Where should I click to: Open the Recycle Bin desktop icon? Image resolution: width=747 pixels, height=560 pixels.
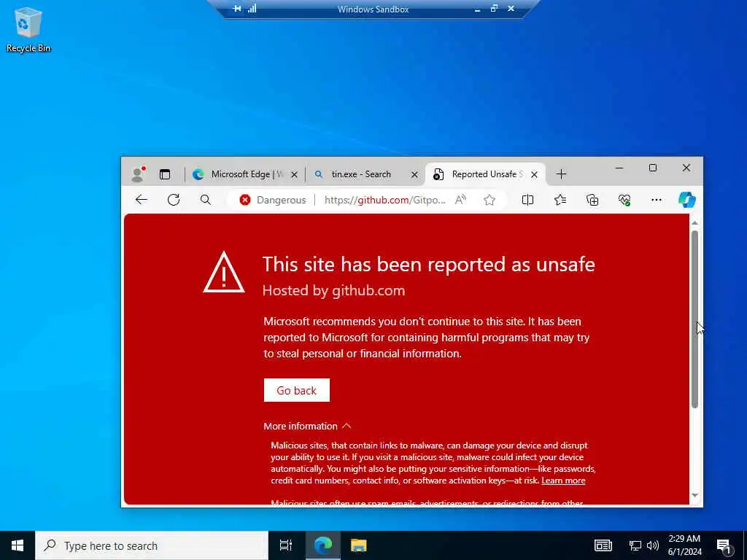tap(28, 29)
